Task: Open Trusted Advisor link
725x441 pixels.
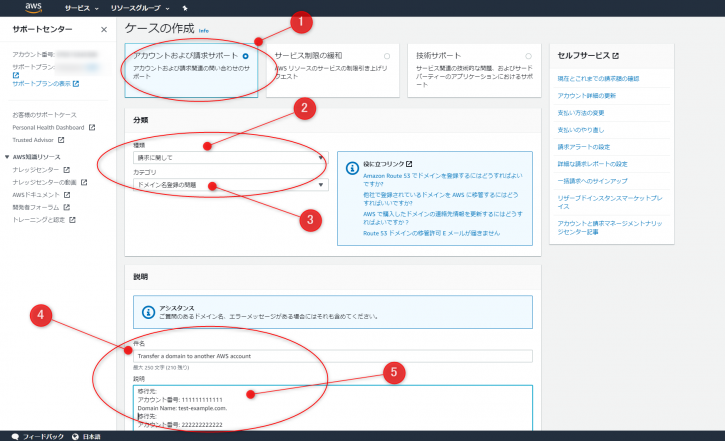Action: (x=33, y=140)
